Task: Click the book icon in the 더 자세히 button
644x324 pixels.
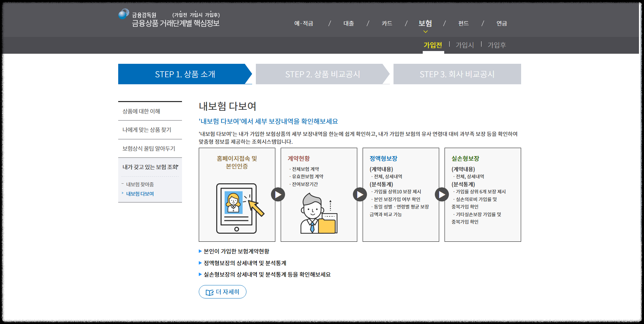Action: click(x=210, y=292)
